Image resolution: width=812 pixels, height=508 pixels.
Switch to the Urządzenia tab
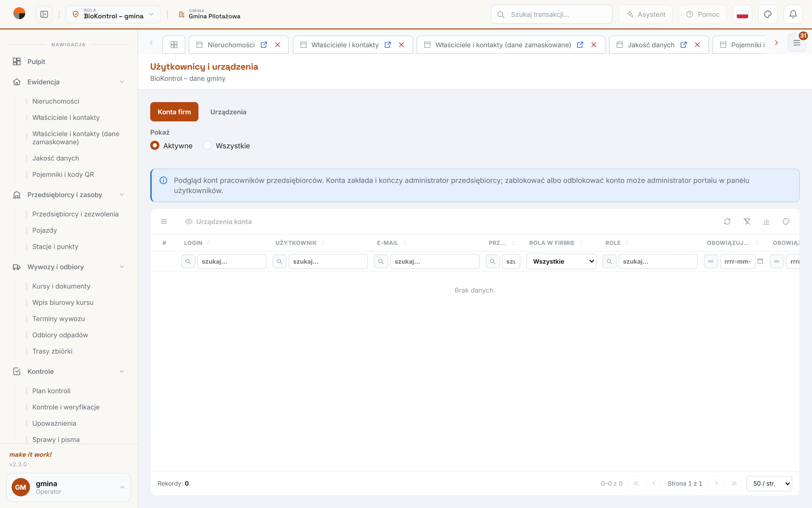pos(228,112)
